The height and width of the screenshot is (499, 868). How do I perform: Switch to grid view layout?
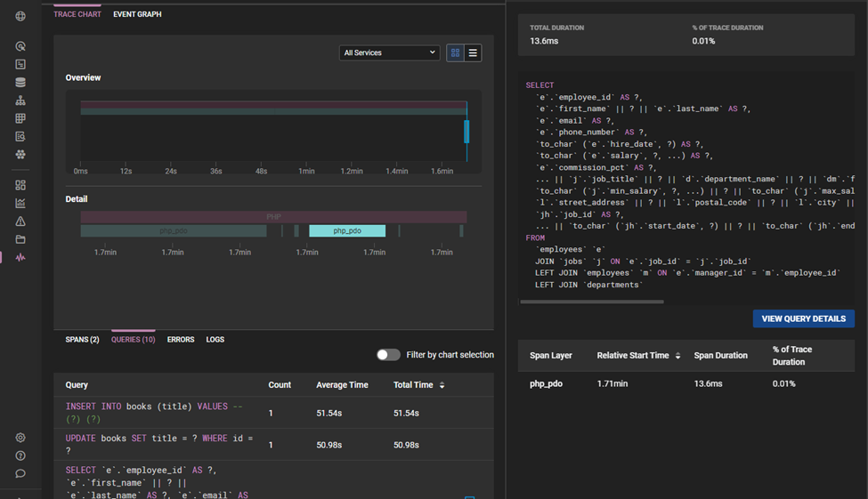[455, 53]
